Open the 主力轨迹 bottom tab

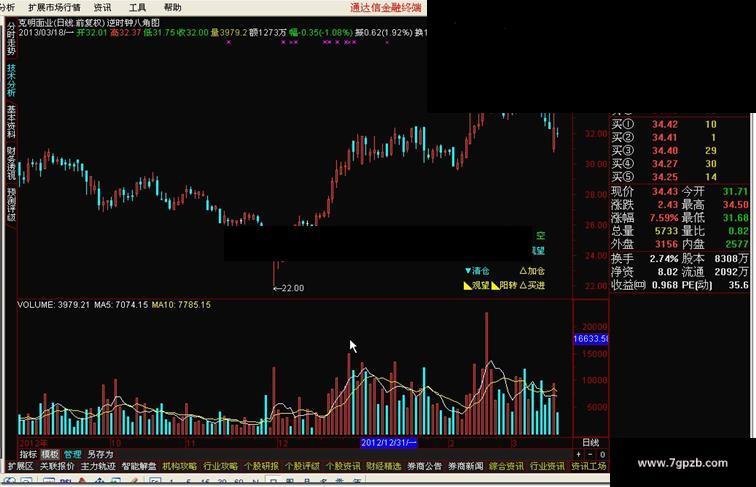(98, 466)
